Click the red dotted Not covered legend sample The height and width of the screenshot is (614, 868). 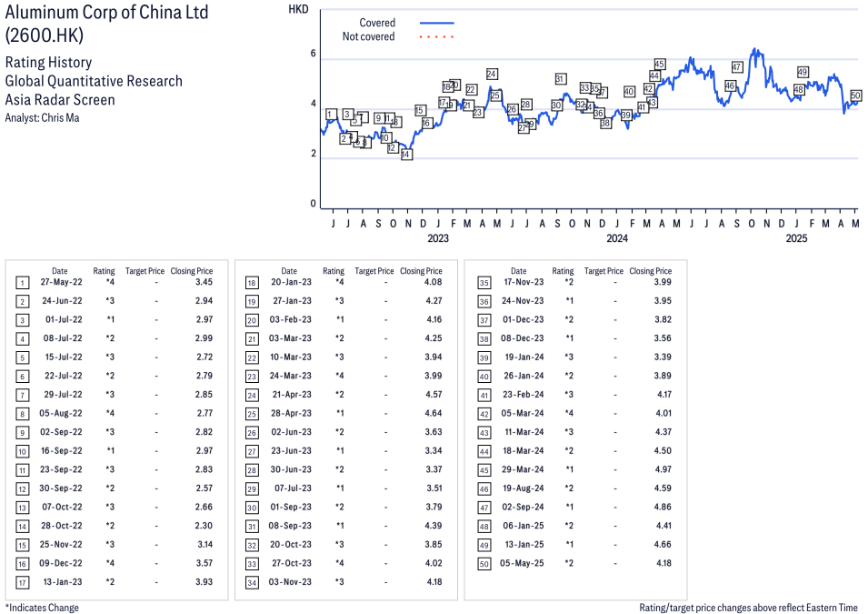click(x=437, y=37)
